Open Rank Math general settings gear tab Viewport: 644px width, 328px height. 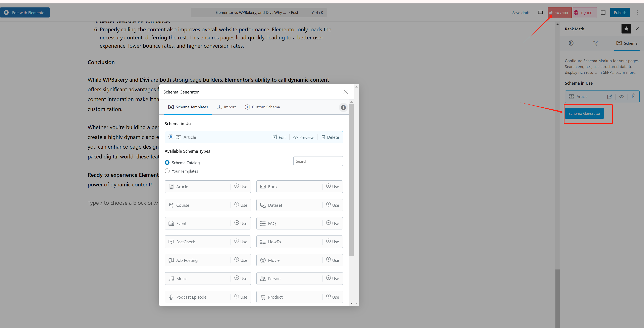(x=571, y=43)
